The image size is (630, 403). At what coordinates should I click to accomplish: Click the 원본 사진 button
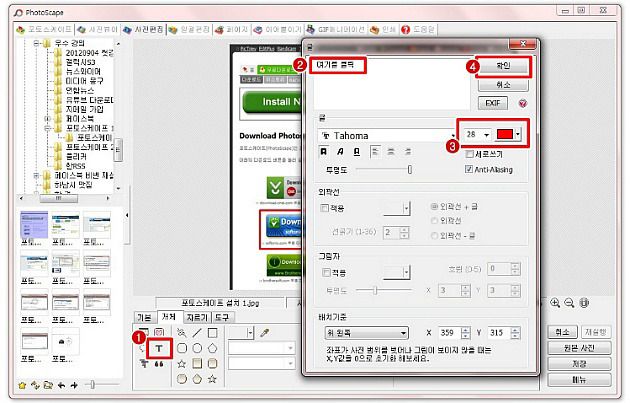pos(579,348)
